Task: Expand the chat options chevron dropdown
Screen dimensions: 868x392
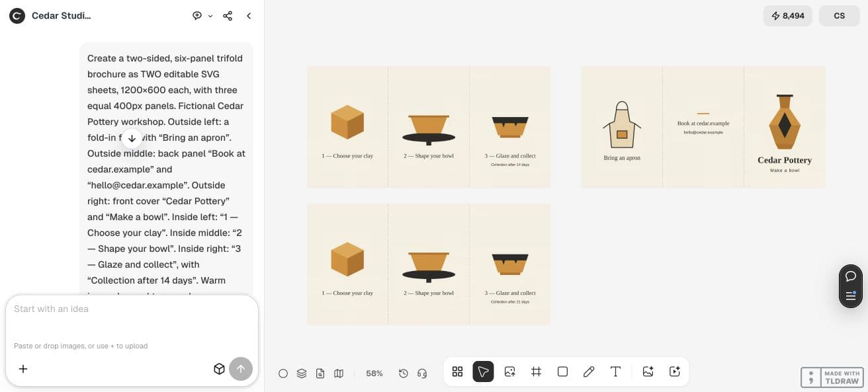Action: click(x=210, y=16)
